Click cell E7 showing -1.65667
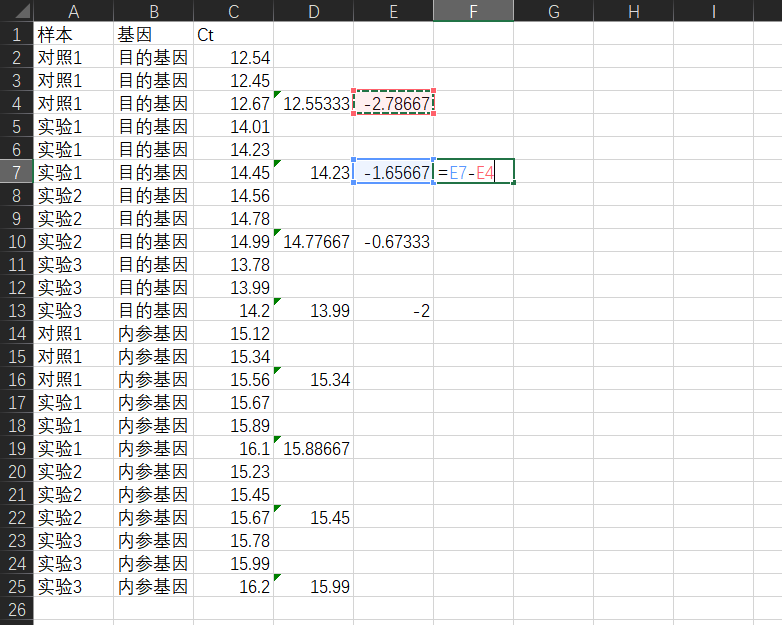The image size is (782, 625). coord(393,172)
